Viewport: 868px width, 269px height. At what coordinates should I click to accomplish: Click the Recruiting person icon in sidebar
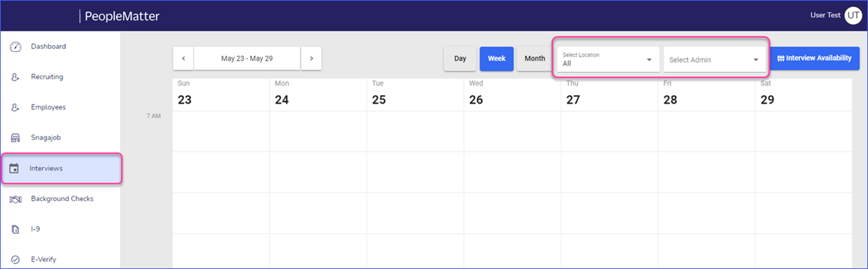click(15, 77)
